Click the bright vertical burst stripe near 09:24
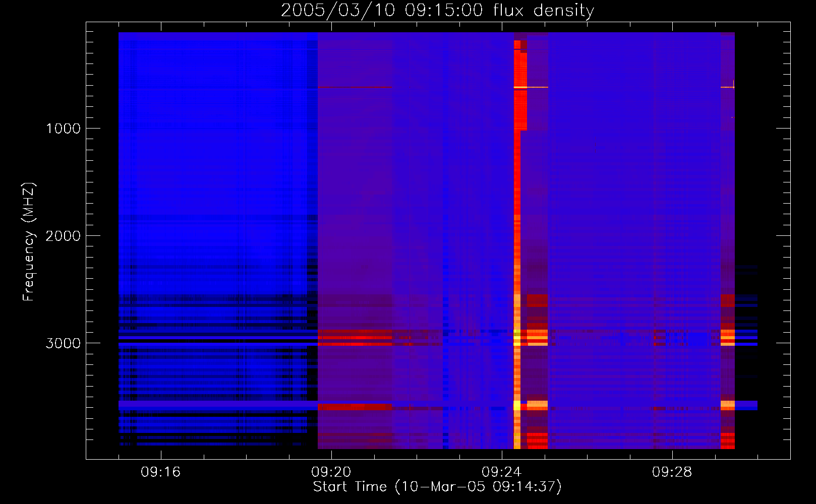Image resolution: width=816 pixels, height=504 pixels. (517, 244)
